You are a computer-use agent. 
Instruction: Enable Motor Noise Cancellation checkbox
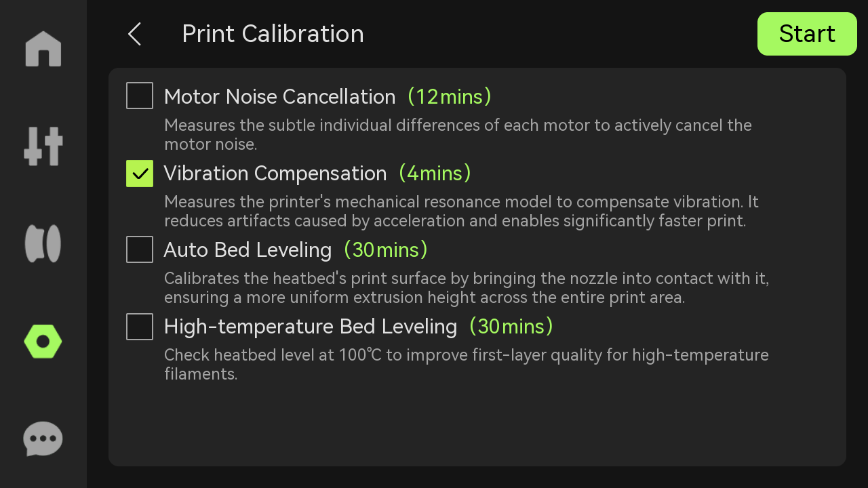[x=140, y=96]
